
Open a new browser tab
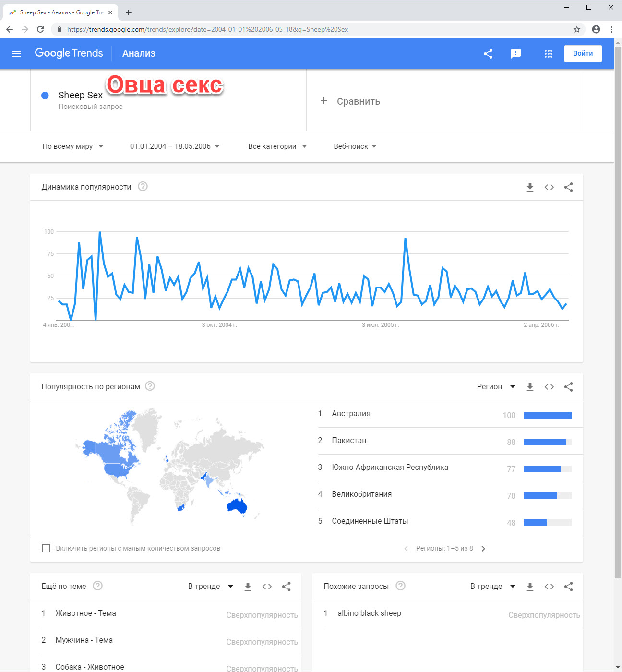coord(129,12)
